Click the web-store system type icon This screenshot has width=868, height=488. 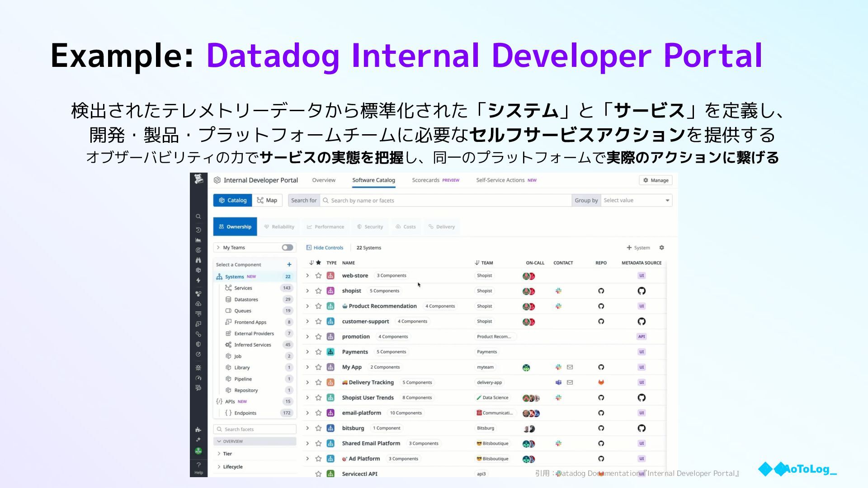click(330, 276)
